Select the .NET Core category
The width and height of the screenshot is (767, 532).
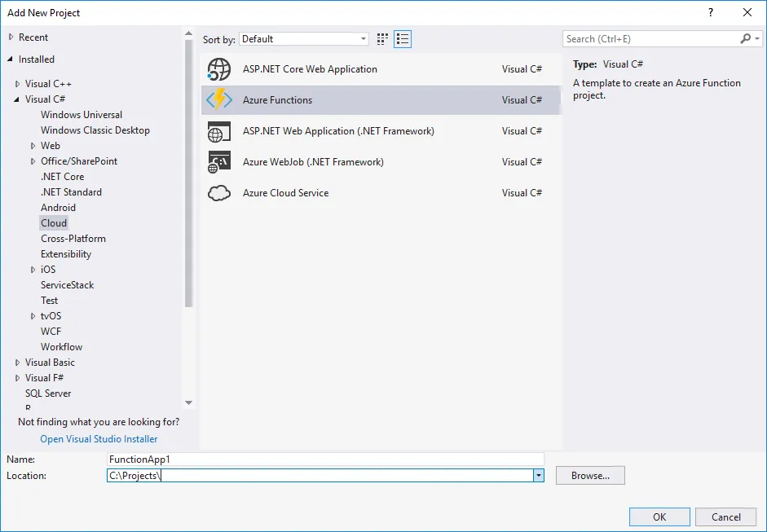tap(62, 177)
